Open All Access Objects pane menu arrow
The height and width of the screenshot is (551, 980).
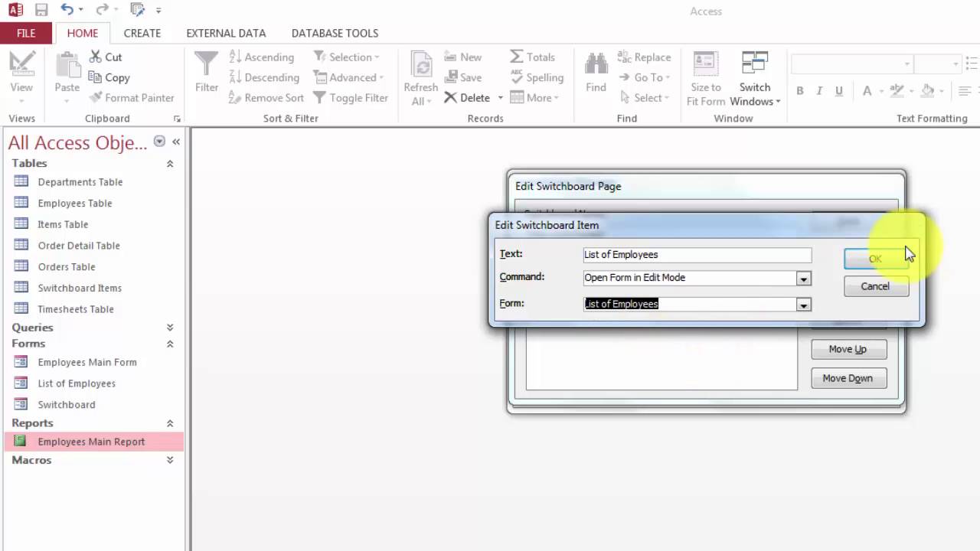[x=159, y=142]
